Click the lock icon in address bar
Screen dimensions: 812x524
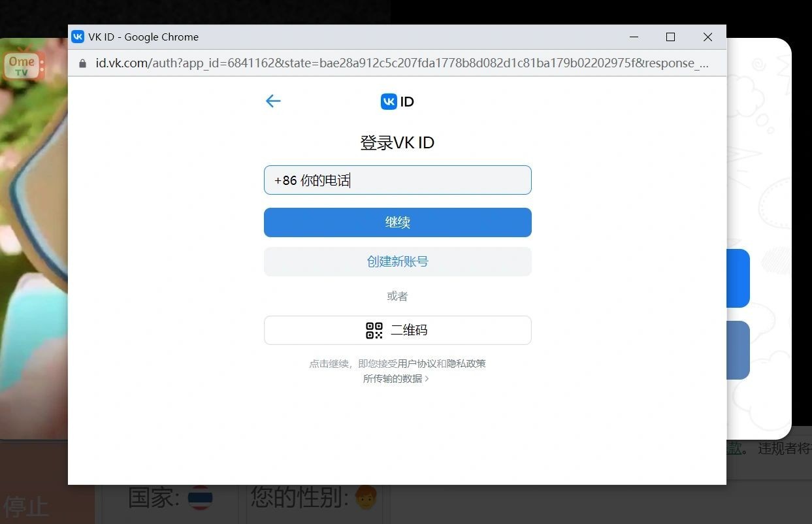tap(82, 63)
